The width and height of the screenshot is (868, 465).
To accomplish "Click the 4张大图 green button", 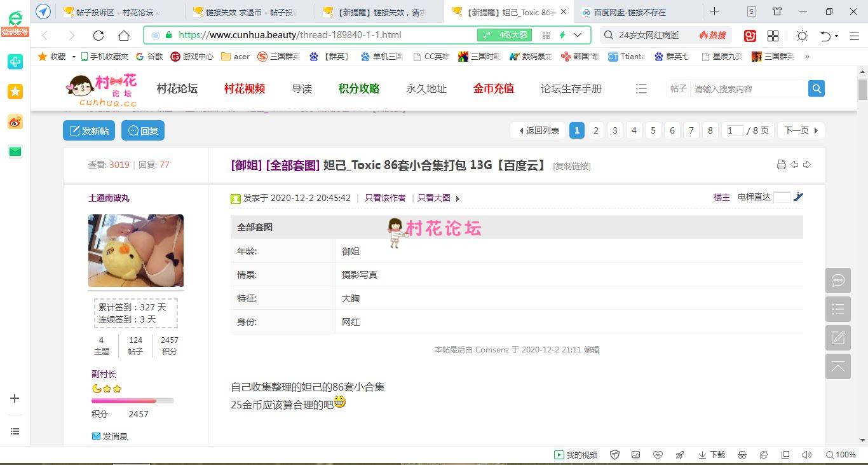I will [505, 35].
